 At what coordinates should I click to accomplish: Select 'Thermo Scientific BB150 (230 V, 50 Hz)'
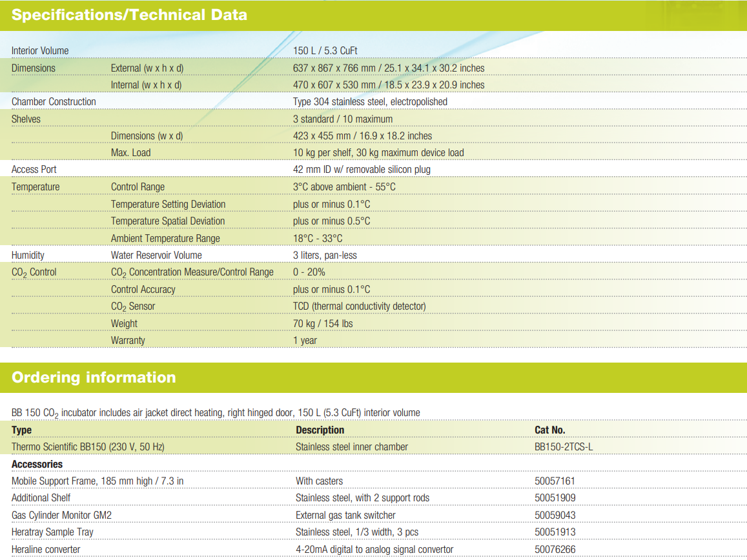click(88, 446)
